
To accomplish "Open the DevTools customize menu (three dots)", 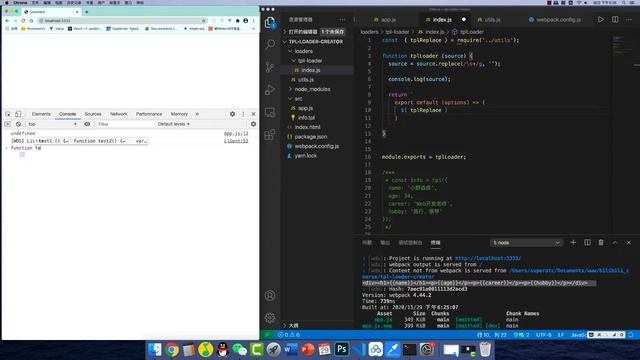I will (243, 114).
